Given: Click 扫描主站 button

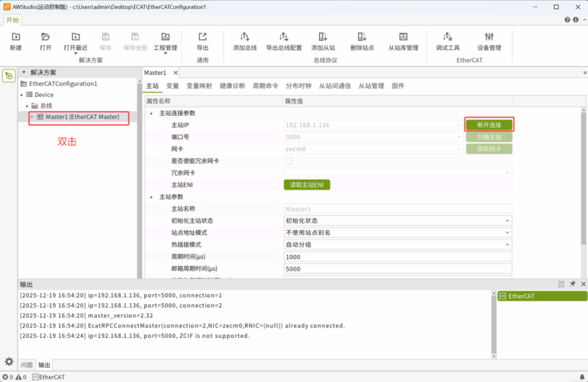Looking at the screenshot, I should [489, 137].
